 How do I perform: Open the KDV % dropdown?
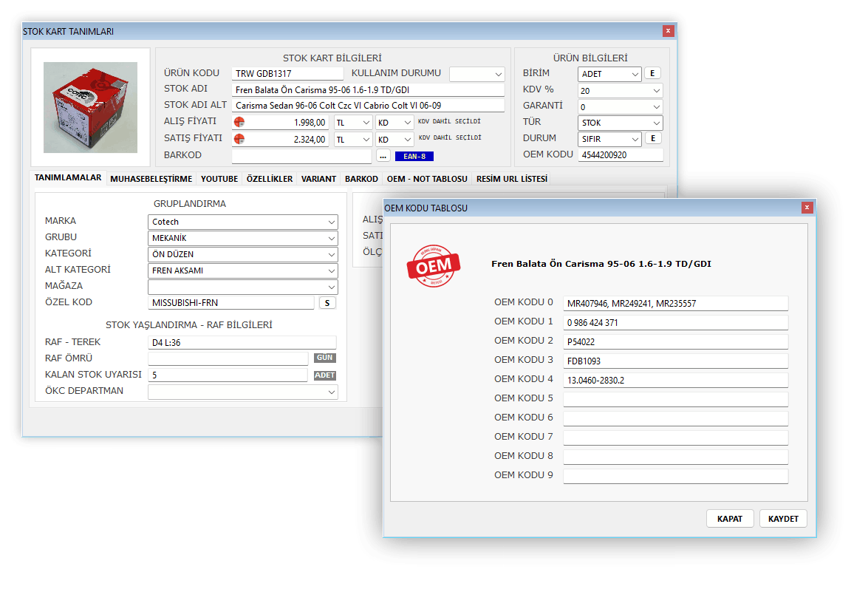pos(620,91)
